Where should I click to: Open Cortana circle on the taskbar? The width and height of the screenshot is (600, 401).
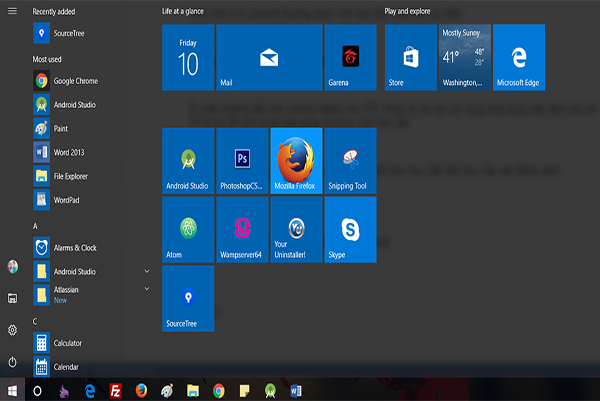[x=37, y=391]
